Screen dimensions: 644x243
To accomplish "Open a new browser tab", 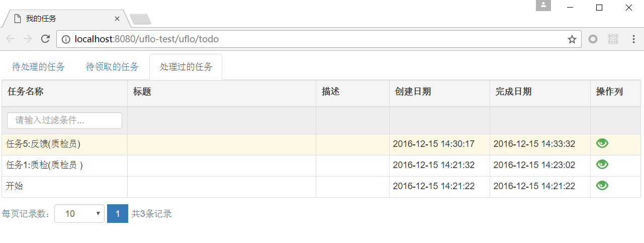I will point(140,19).
